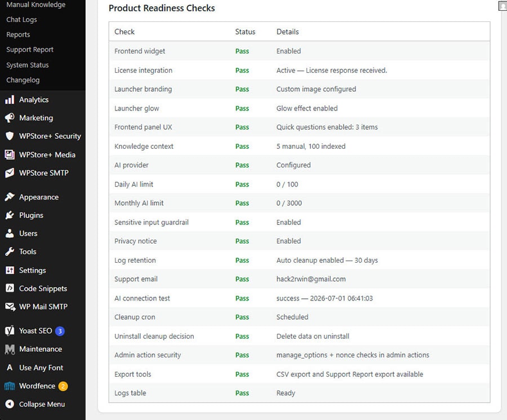Open the Plugins menu label
This screenshot has width=507, height=420.
pyautogui.click(x=31, y=215)
